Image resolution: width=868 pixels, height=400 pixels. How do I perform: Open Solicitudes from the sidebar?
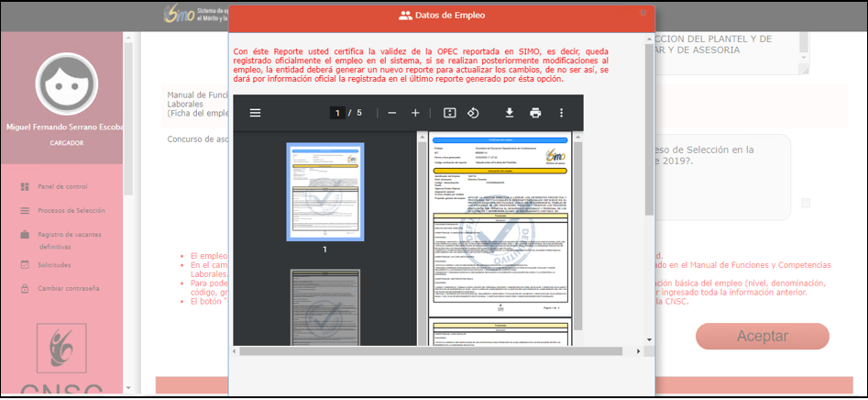pyautogui.click(x=55, y=265)
